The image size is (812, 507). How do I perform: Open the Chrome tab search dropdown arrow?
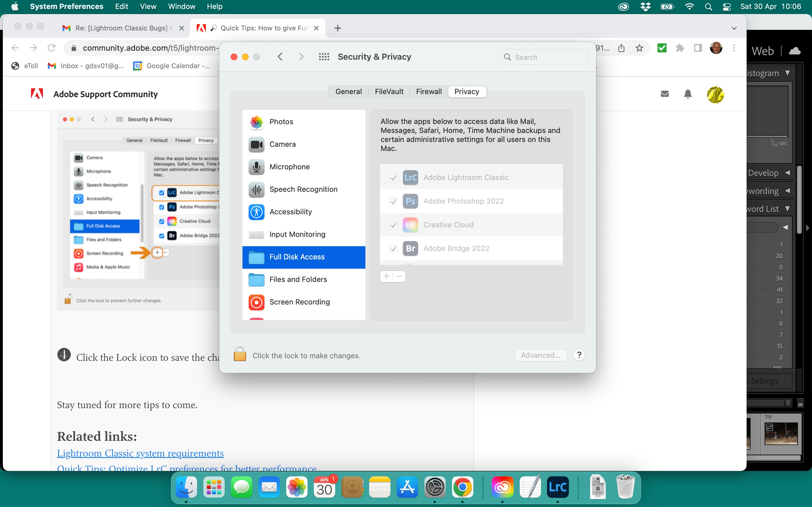pyautogui.click(x=734, y=28)
